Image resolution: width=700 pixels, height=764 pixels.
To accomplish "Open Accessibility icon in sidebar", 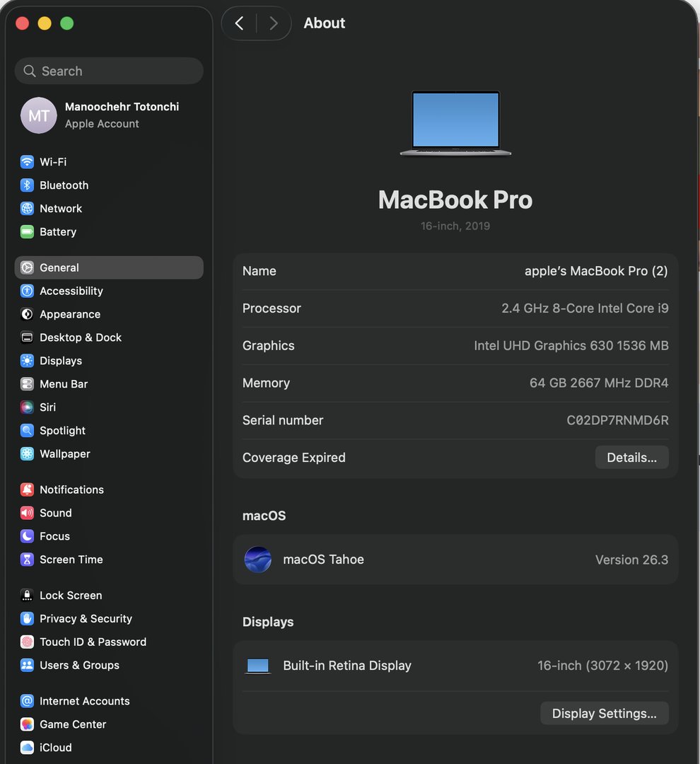I will (x=28, y=291).
